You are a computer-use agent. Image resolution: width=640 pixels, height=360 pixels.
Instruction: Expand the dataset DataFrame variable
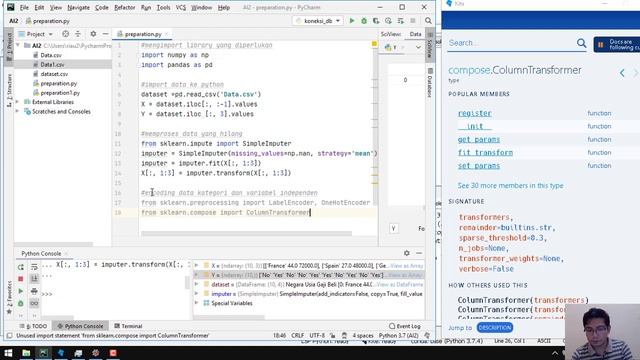[197, 284]
